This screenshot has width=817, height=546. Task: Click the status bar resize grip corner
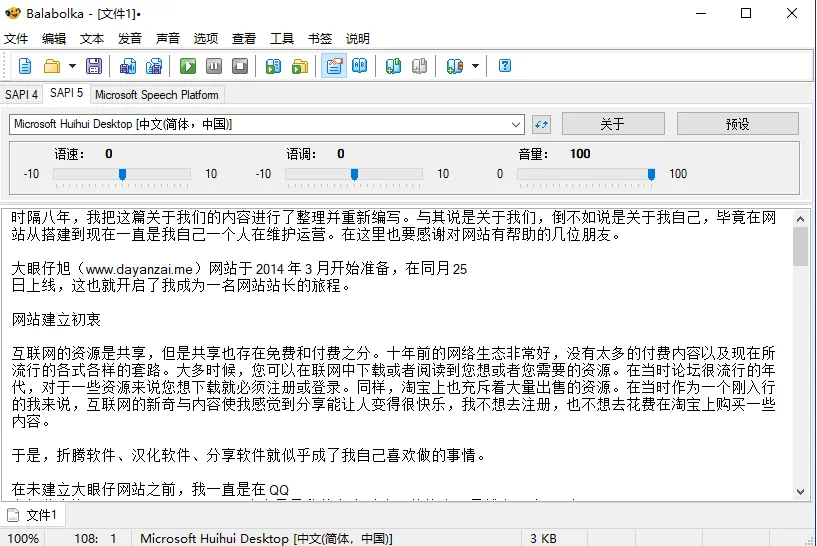[x=809, y=539]
